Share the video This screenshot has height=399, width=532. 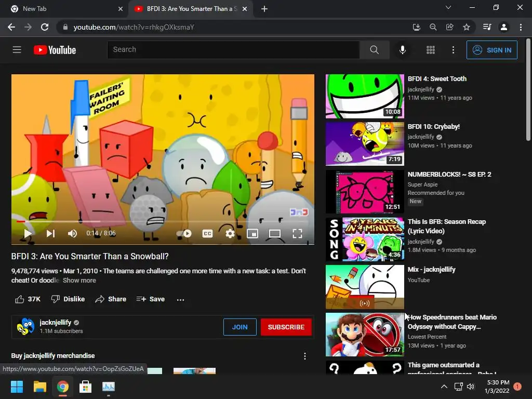tap(111, 299)
